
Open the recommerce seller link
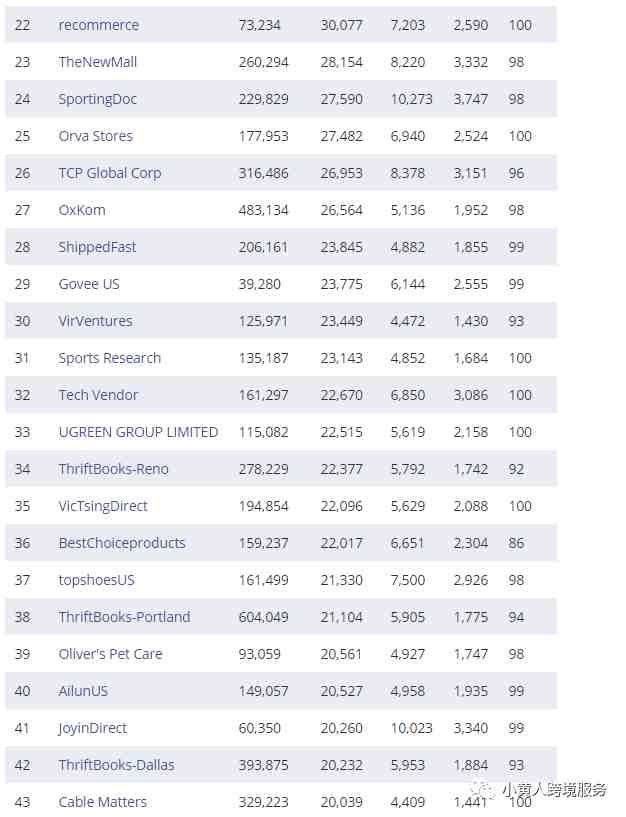tap(99, 25)
